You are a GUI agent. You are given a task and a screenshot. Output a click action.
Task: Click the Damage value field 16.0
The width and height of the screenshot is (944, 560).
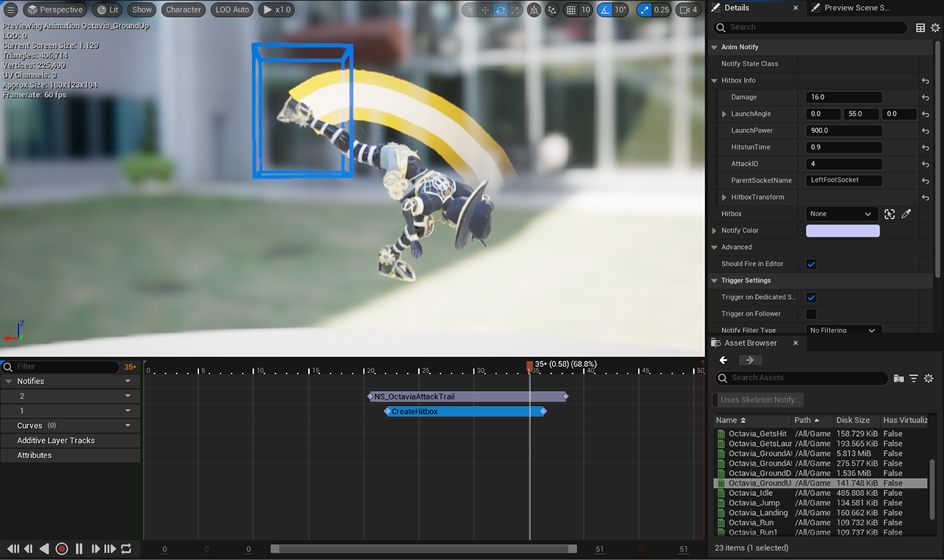click(x=844, y=97)
